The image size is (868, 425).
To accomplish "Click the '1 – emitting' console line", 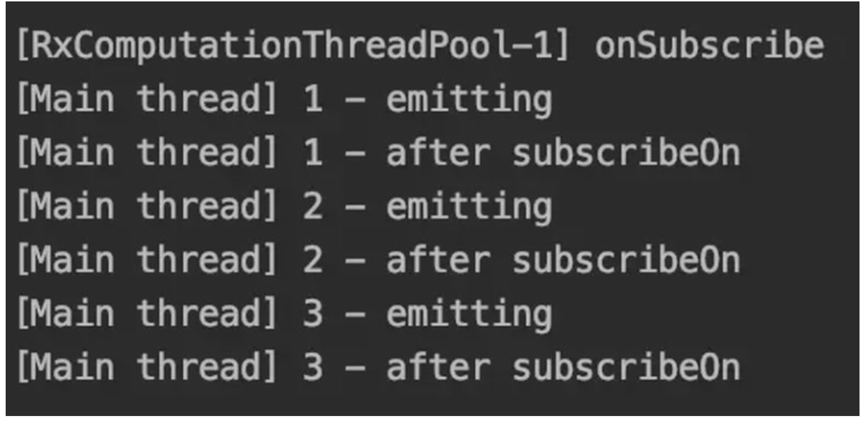I will point(284,100).
